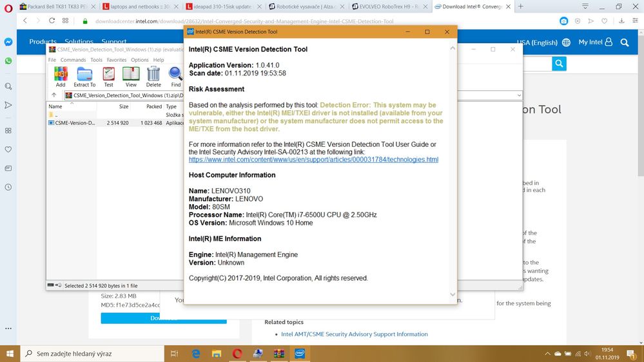The width and height of the screenshot is (644, 362).
Task: Open WinRAR Favorites menu
Action: [117, 60]
